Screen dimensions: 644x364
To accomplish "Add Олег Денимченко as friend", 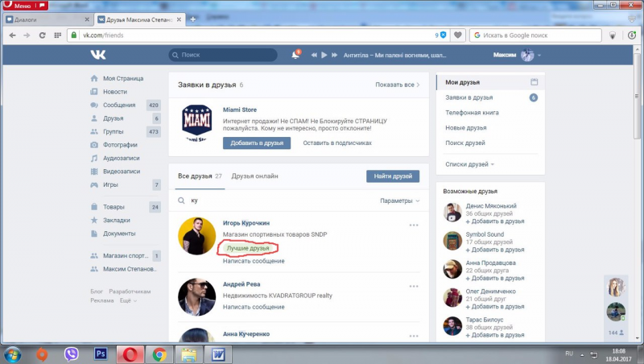I will click(495, 307).
